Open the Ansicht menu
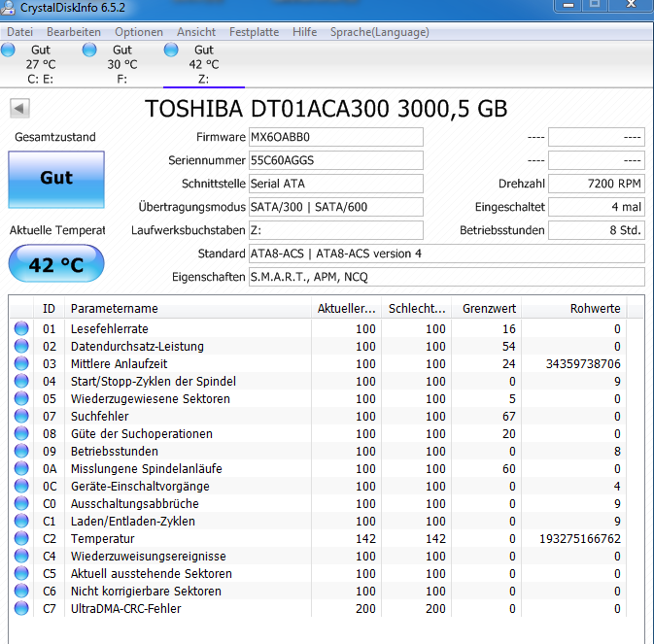The height and width of the screenshot is (644, 654). pos(196,32)
